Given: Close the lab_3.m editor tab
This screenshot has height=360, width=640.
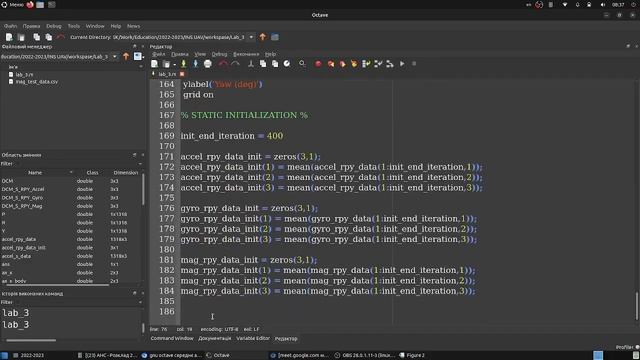Looking at the screenshot, I should click(182, 74).
